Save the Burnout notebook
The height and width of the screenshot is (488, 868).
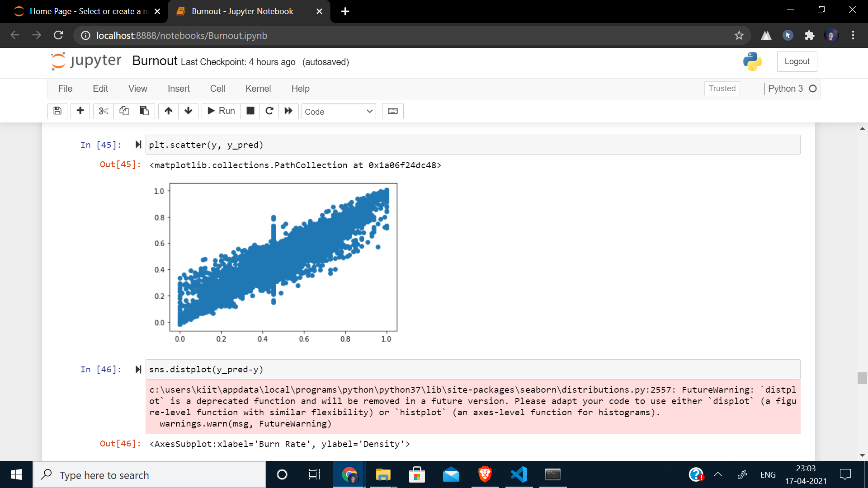(57, 111)
